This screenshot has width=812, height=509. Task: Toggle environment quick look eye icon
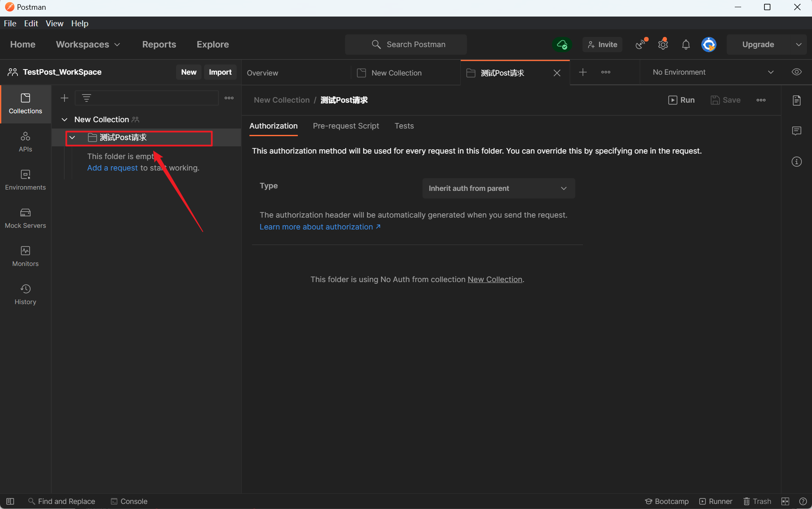pyautogui.click(x=797, y=72)
